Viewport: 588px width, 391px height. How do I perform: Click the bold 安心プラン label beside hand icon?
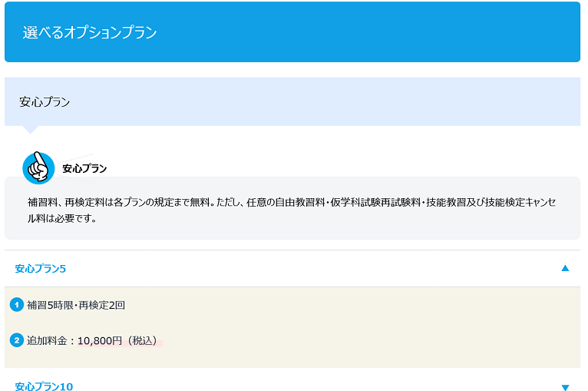(x=84, y=168)
